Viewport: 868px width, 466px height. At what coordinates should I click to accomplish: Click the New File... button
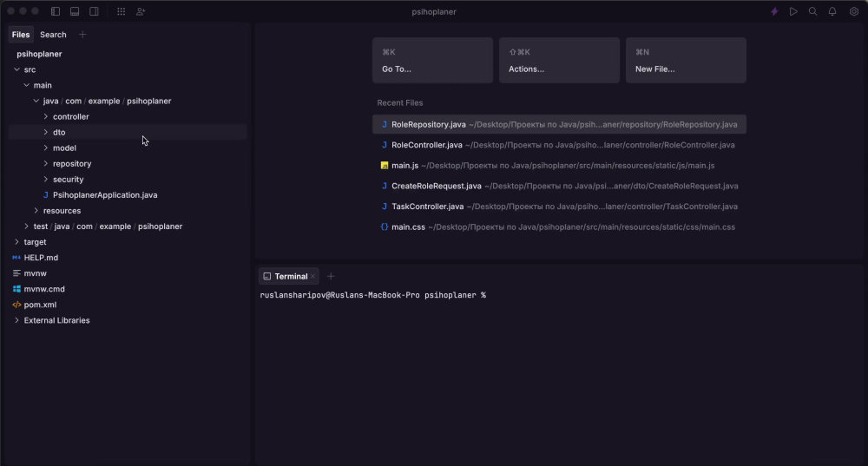click(686, 61)
